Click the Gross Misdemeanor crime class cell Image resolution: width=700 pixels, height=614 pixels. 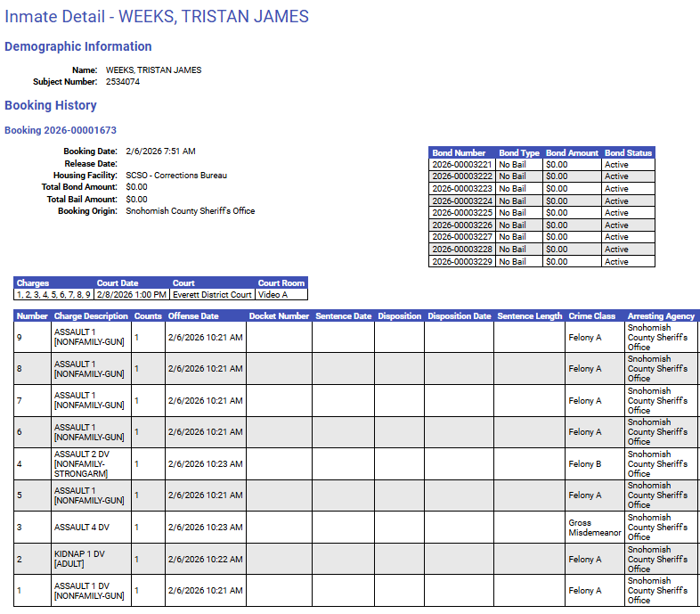pyautogui.click(x=594, y=528)
